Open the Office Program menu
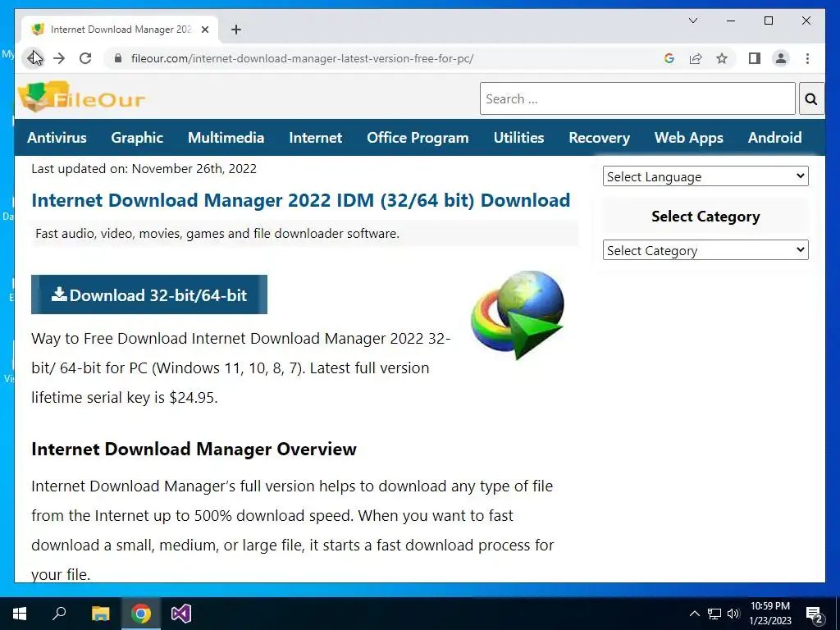The image size is (840, 630). click(418, 138)
